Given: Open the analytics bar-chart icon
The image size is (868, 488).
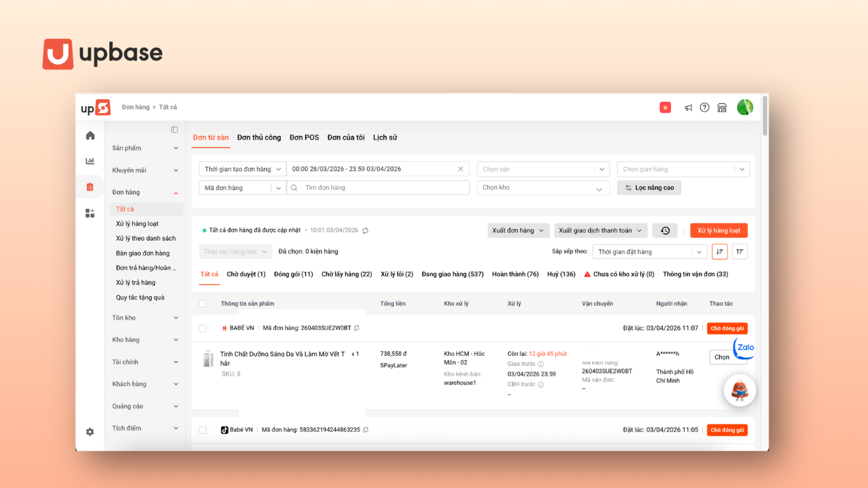Looking at the screenshot, I should [x=90, y=161].
